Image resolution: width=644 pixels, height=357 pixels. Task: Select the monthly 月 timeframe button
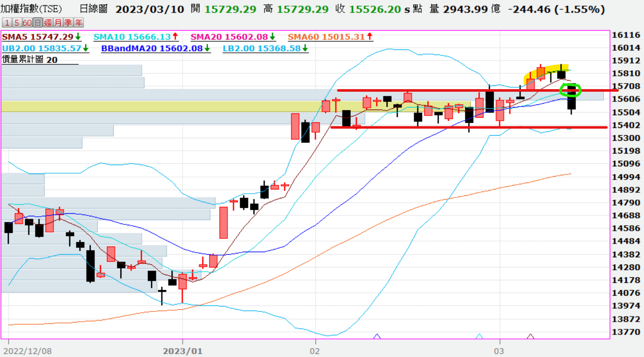[x=58, y=23]
